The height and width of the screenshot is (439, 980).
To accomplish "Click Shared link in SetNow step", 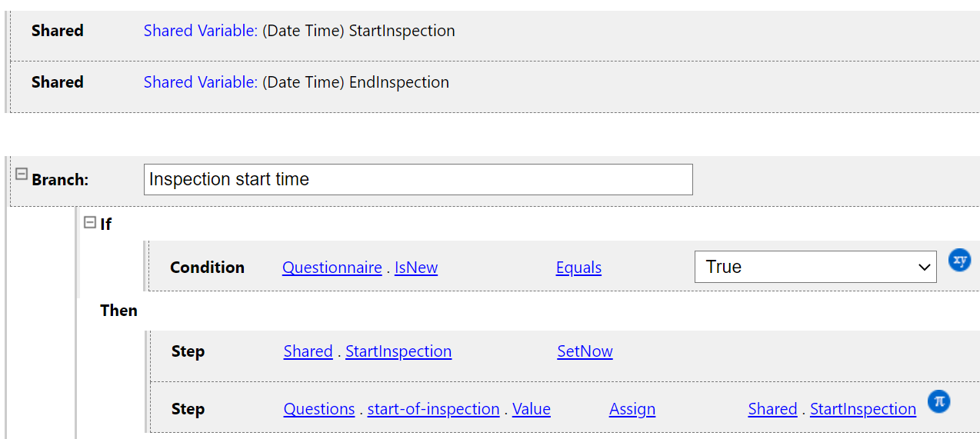I will tap(308, 351).
